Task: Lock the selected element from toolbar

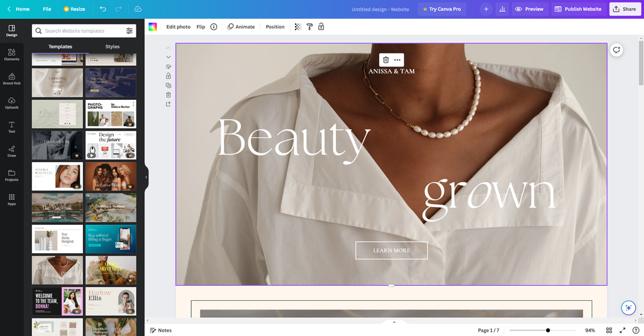Action: 321,26
